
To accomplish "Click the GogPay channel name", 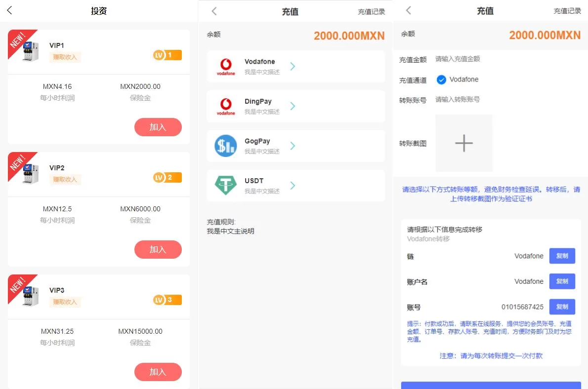I will 257,141.
